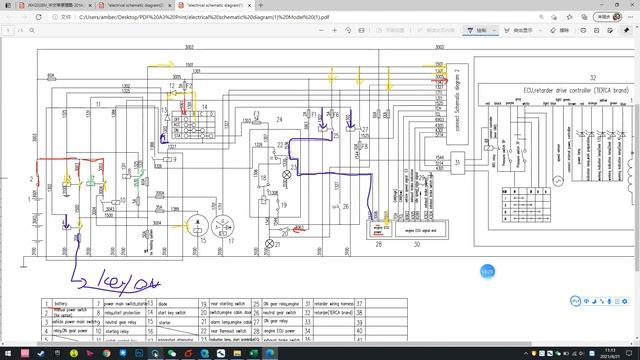Click the blue floating timer bubble
The height and width of the screenshot is (360, 640).
pyautogui.click(x=487, y=271)
